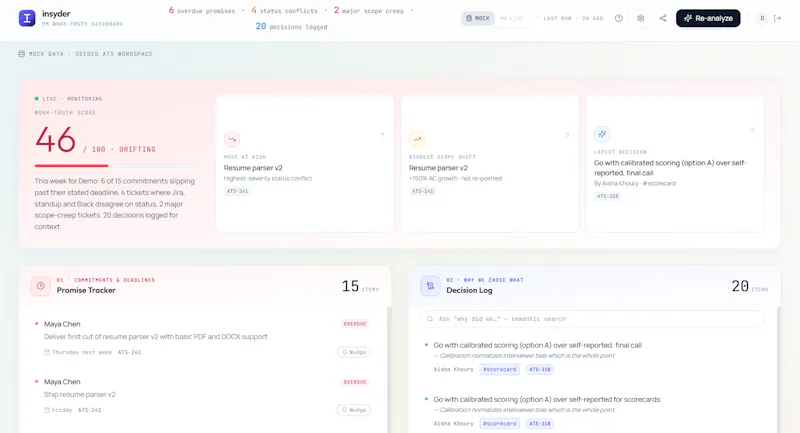Switch data mode to MOCK

pos(478,18)
